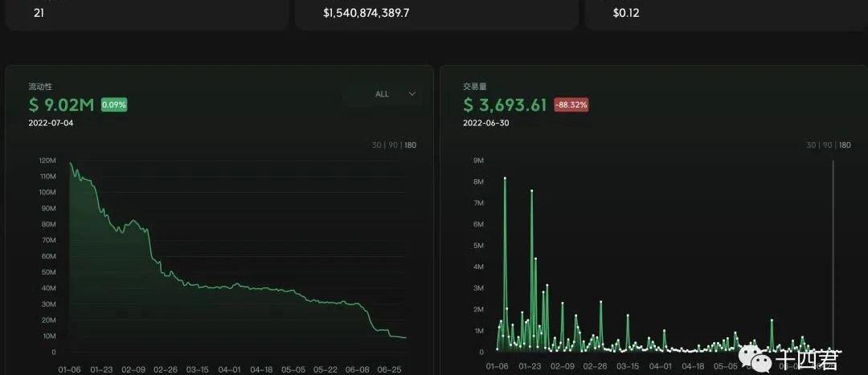Click the $ 3,693.61 volume value
Image resolution: width=868 pixels, height=375 pixels.
(506, 104)
